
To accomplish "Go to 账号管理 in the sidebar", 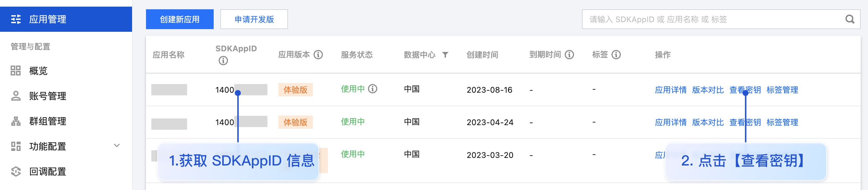I will pyautogui.click(x=47, y=96).
